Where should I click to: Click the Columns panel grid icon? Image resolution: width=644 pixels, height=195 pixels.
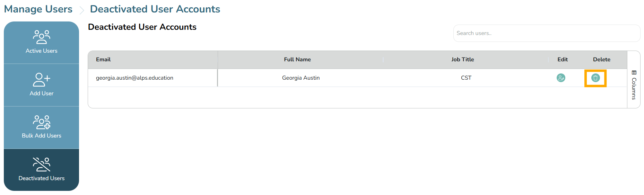634,73
